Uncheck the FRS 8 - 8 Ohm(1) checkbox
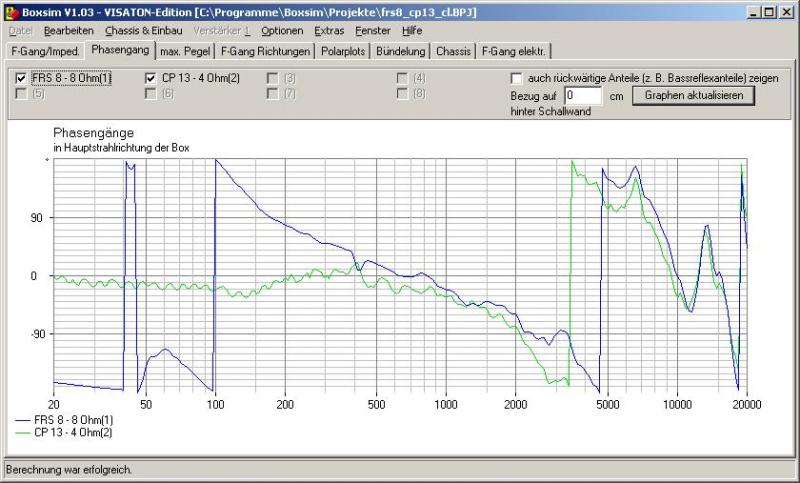Screen dimensions: 800x483 click(x=22, y=78)
